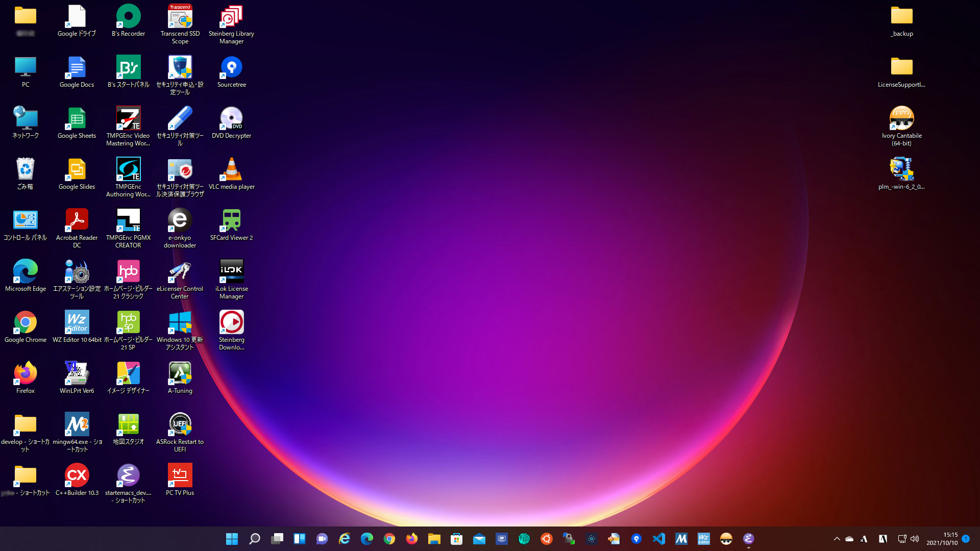Open the ネットワーク desktop icon
This screenshot has width=980, height=551.
click(x=26, y=123)
